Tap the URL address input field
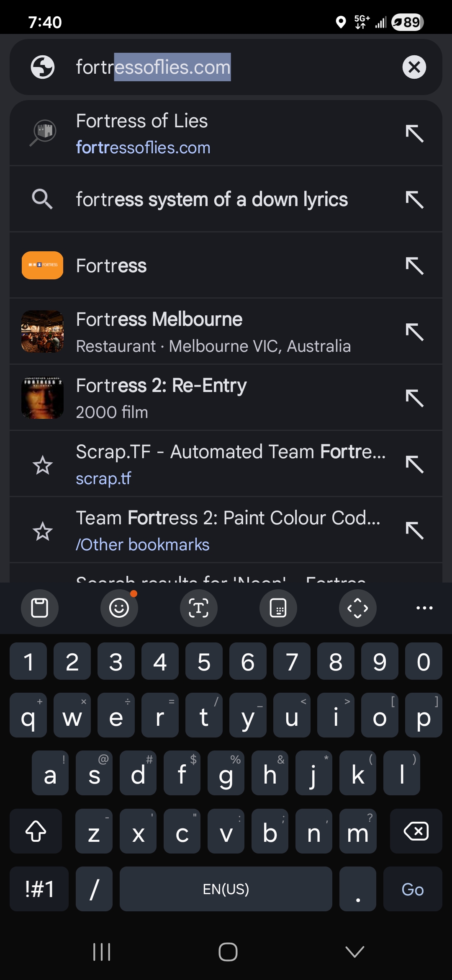452x980 pixels. click(226, 67)
